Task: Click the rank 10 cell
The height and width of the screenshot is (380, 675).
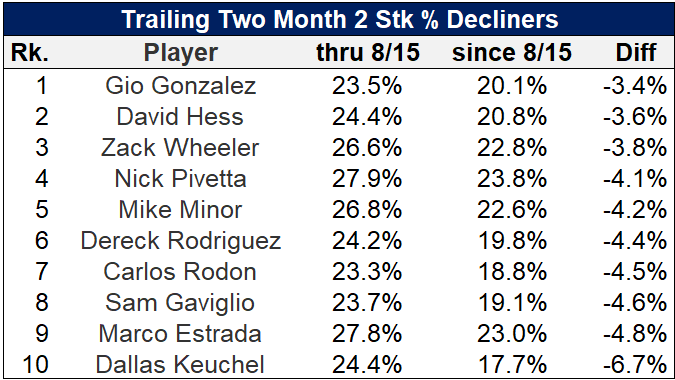Action: tap(35, 365)
